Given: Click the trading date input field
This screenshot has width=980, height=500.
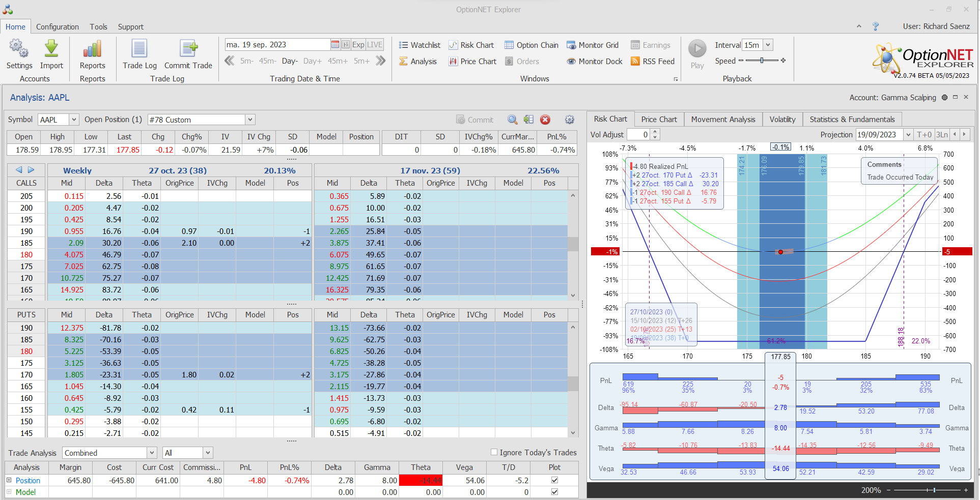Looking at the screenshot, I should click(x=277, y=45).
